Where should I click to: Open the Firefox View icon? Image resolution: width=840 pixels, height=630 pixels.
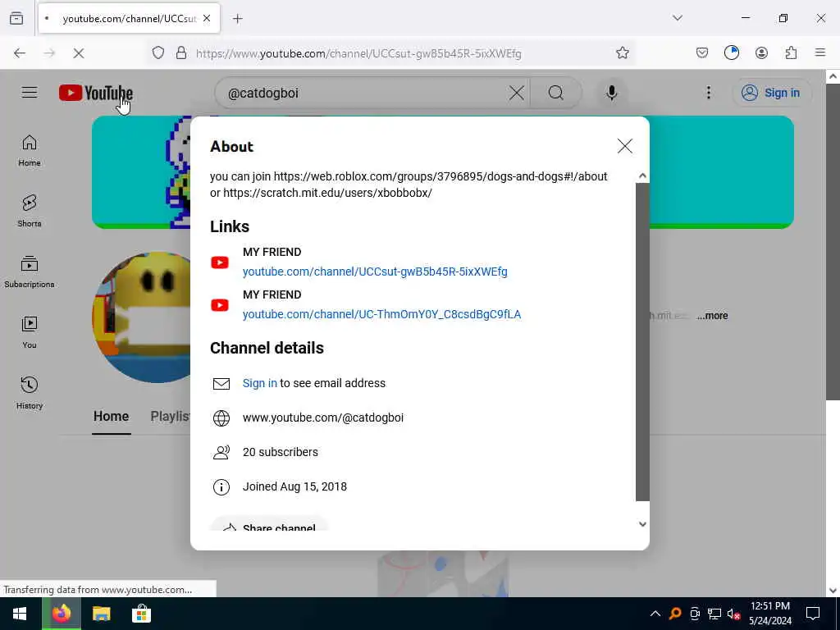click(16, 18)
